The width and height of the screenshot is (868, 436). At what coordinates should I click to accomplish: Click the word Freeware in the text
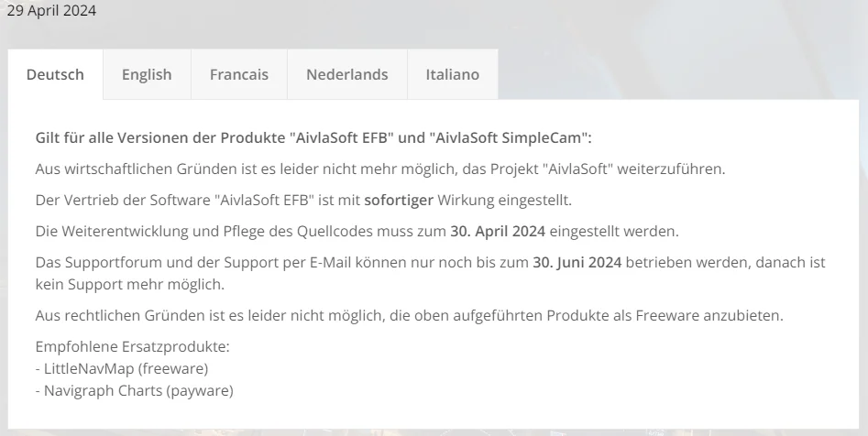[x=667, y=315]
